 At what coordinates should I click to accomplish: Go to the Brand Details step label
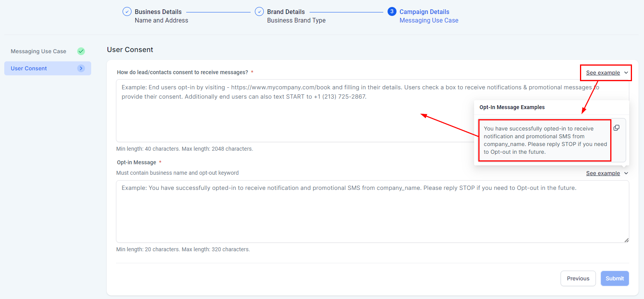click(x=286, y=12)
